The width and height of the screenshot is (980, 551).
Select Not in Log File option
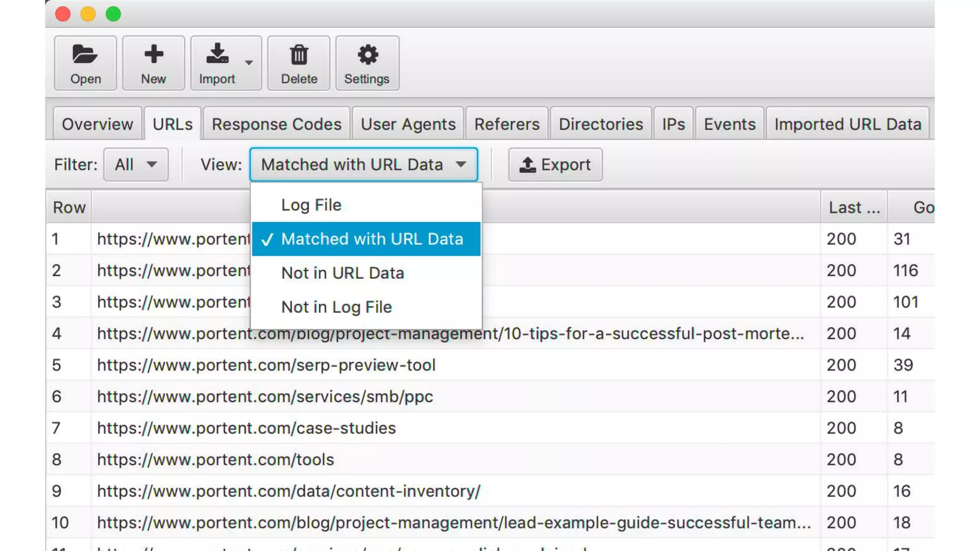tap(336, 307)
